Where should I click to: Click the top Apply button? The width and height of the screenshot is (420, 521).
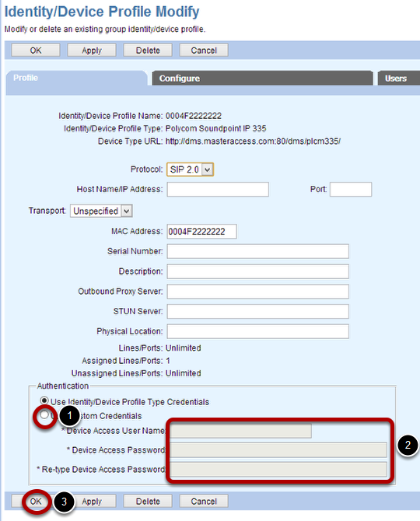[x=92, y=51]
